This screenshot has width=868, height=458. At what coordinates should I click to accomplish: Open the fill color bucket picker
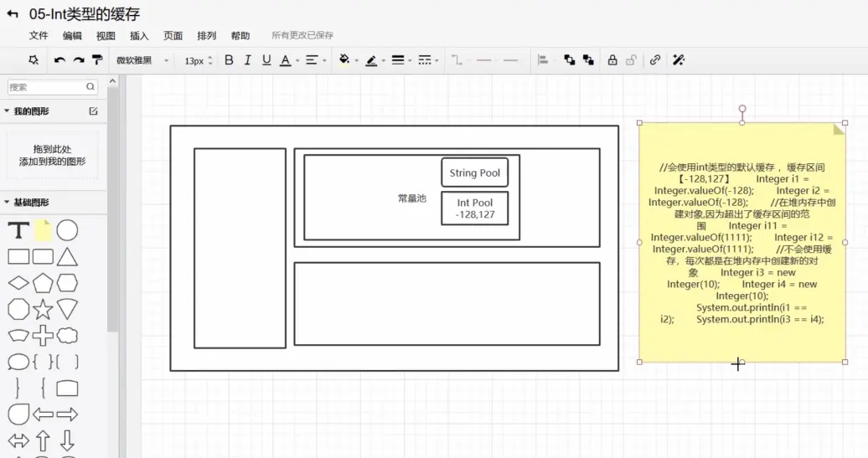click(x=344, y=60)
